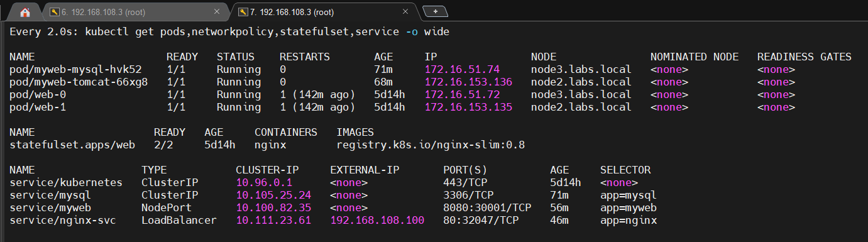The width and height of the screenshot is (868, 242).
Task: Click nginx container name in statefulset row
Action: tap(270, 145)
